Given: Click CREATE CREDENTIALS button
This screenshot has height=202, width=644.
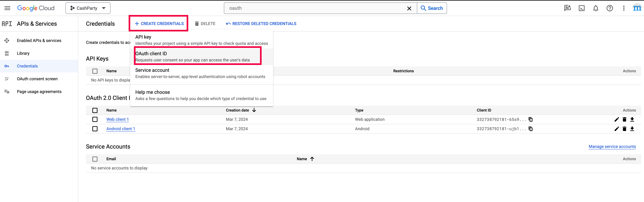Looking at the screenshot, I should (159, 23).
